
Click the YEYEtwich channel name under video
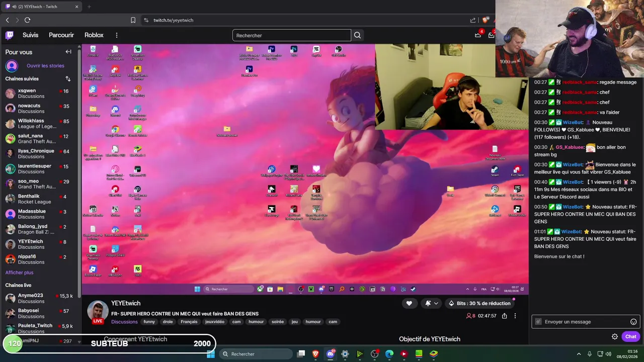[x=126, y=303]
